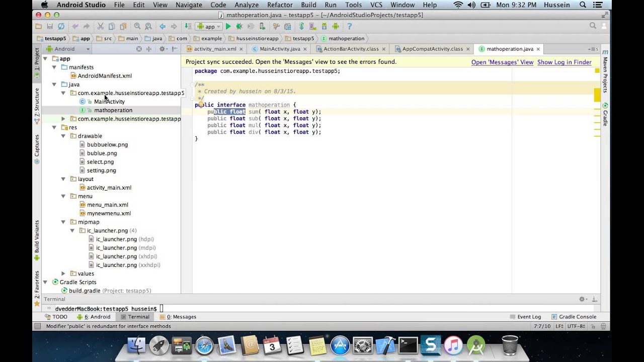
Task: Open the app run configuration dropdown
Action: click(x=209, y=26)
